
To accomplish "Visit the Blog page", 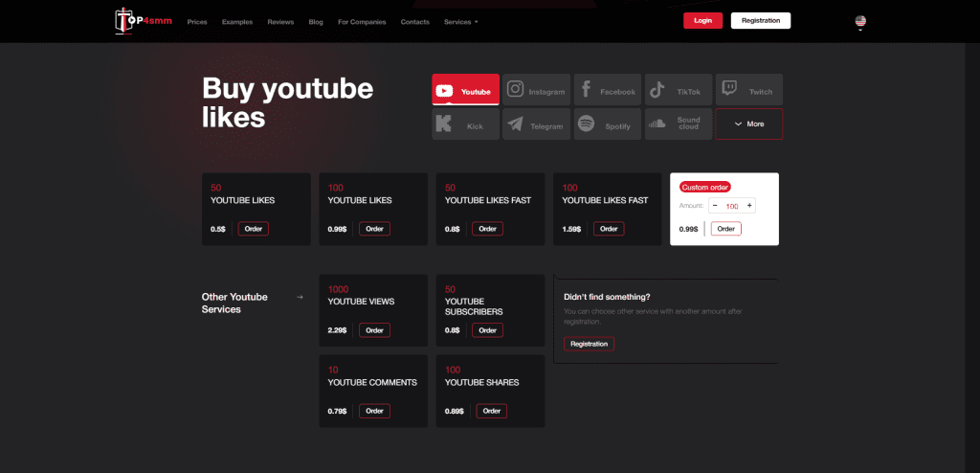I will click(316, 22).
